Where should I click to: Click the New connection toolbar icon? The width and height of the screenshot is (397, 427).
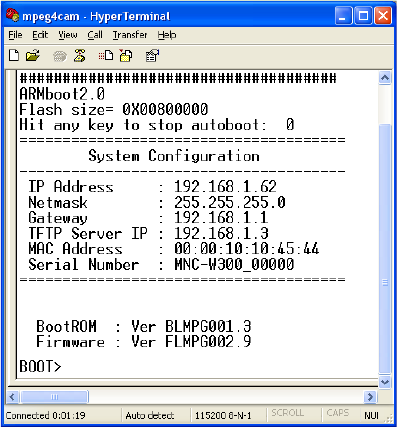point(14,55)
